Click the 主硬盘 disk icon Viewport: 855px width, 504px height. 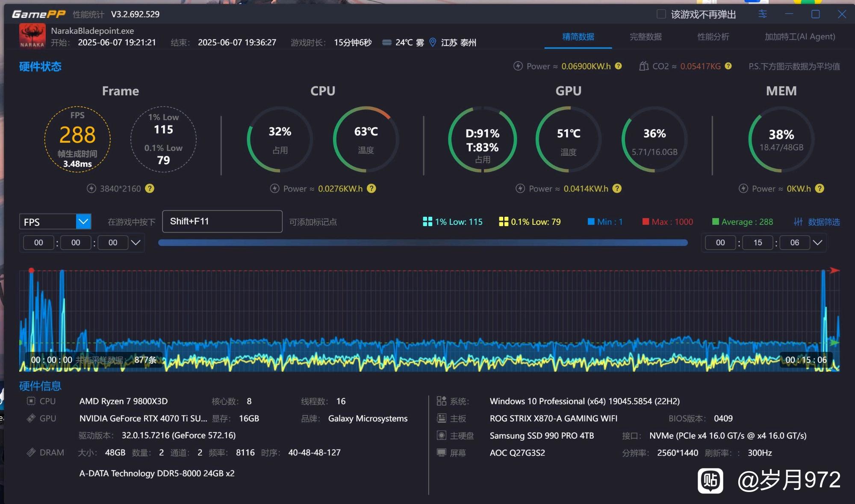coord(442,435)
